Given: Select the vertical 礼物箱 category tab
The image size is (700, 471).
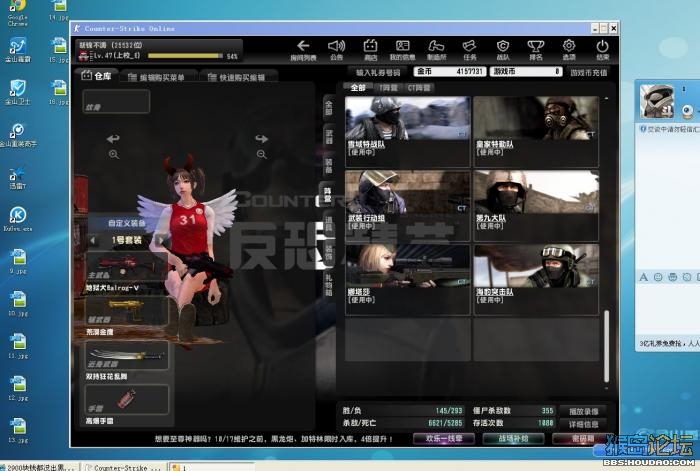Looking at the screenshot, I should 329,285.
